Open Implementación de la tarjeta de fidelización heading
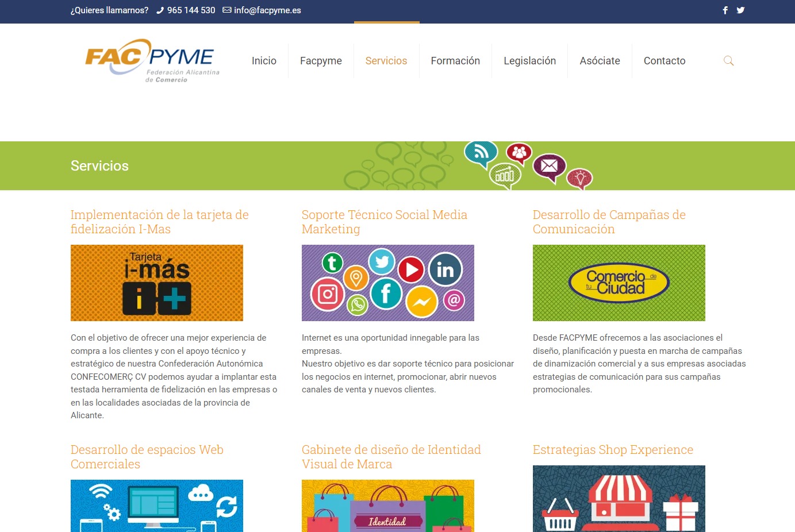Viewport: 795px width, 532px height. coord(160,222)
